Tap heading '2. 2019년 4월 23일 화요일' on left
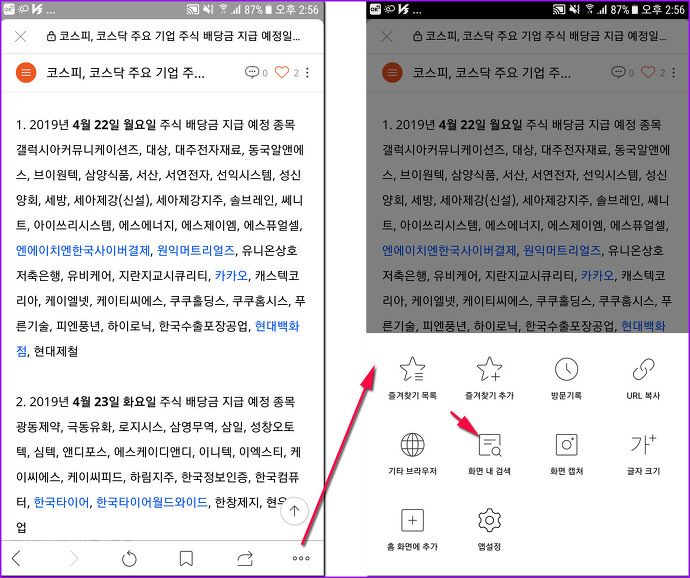 click(x=86, y=402)
